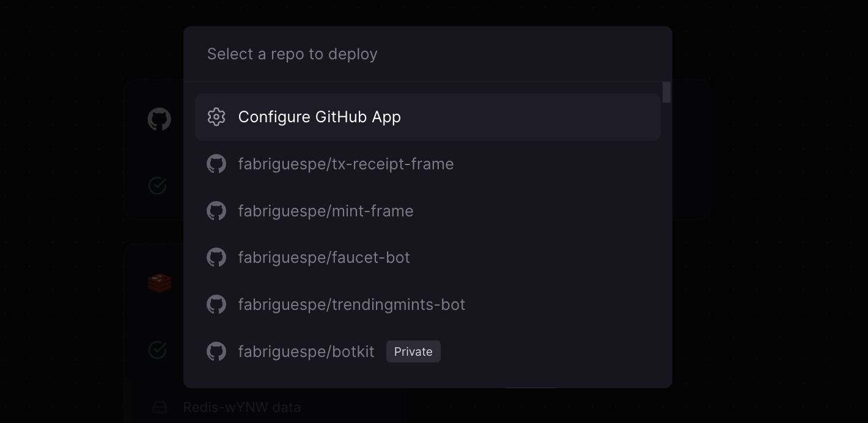Pick the fabriguespe/mint-frame repository
The height and width of the screenshot is (423, 868).
click(x=428, y=211)
